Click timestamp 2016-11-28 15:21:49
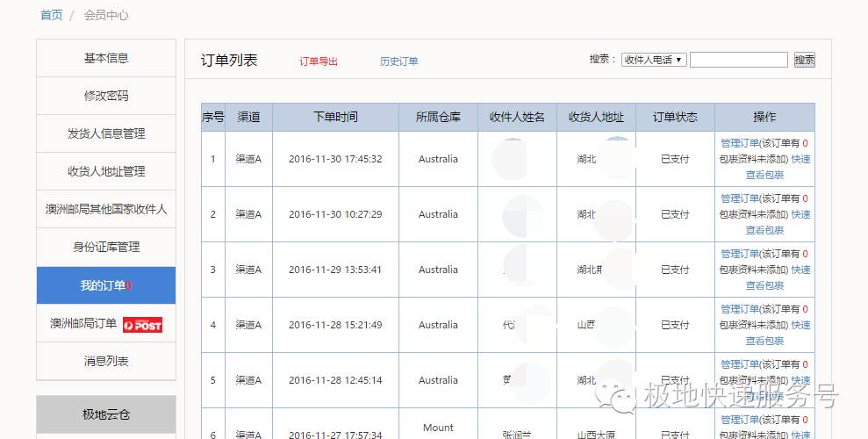 click(x=335, y=325)
